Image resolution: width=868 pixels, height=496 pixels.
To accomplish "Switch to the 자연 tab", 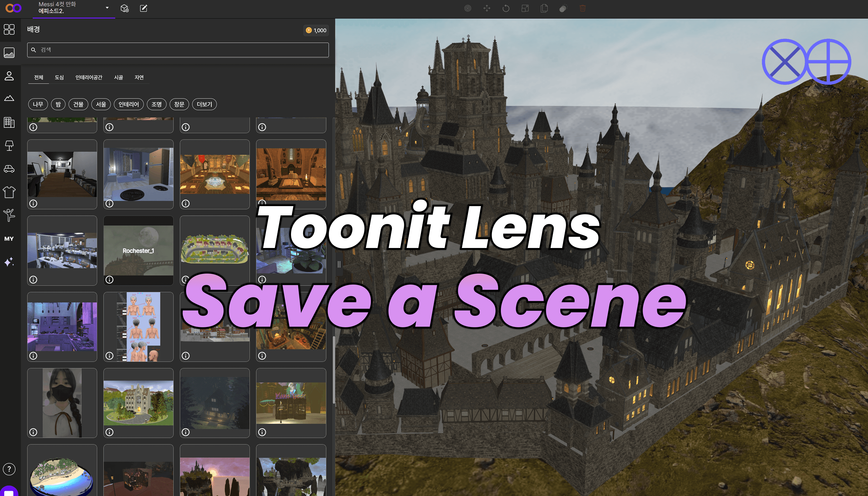I will click(139, 78).
